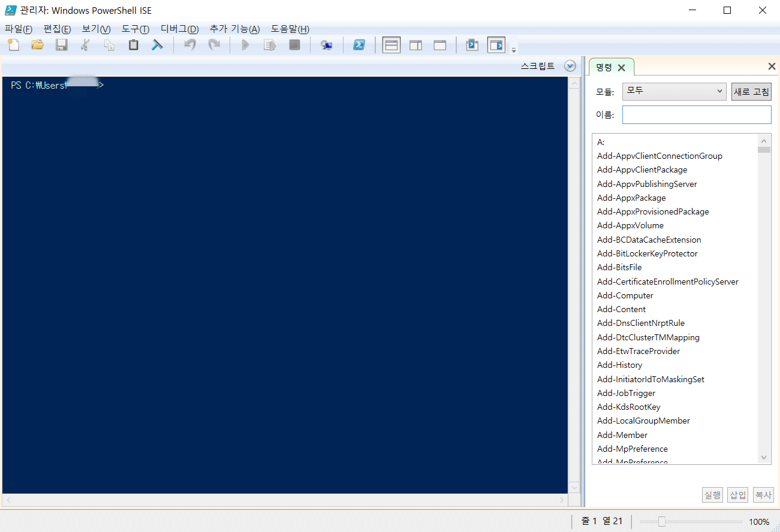Open toolbar overflow dropdown arrow

point(514,48)
